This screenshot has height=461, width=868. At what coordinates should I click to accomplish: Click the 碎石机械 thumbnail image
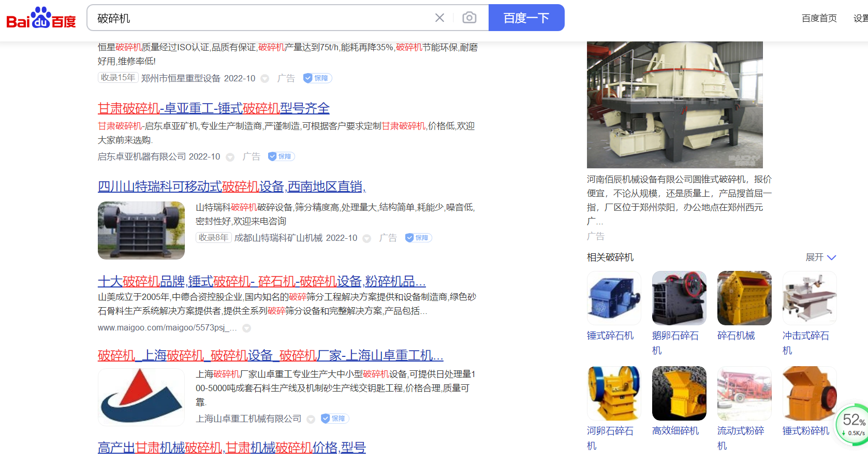click(x=744, y=298)
